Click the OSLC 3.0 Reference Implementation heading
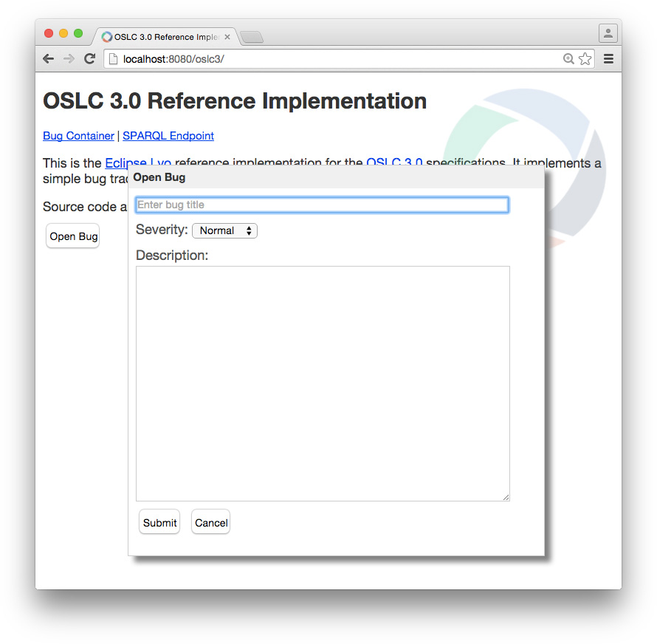The image size is (657, 644). tap(235, 101)
